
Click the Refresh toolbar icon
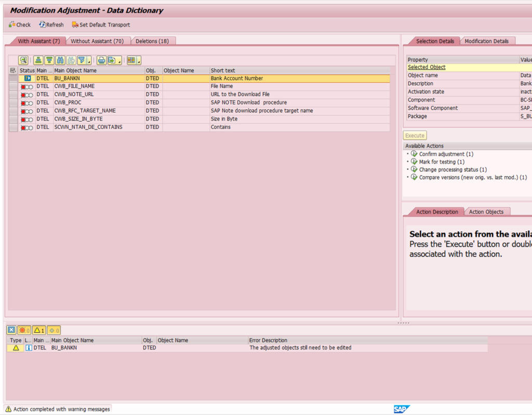click(x=42, y=24)
